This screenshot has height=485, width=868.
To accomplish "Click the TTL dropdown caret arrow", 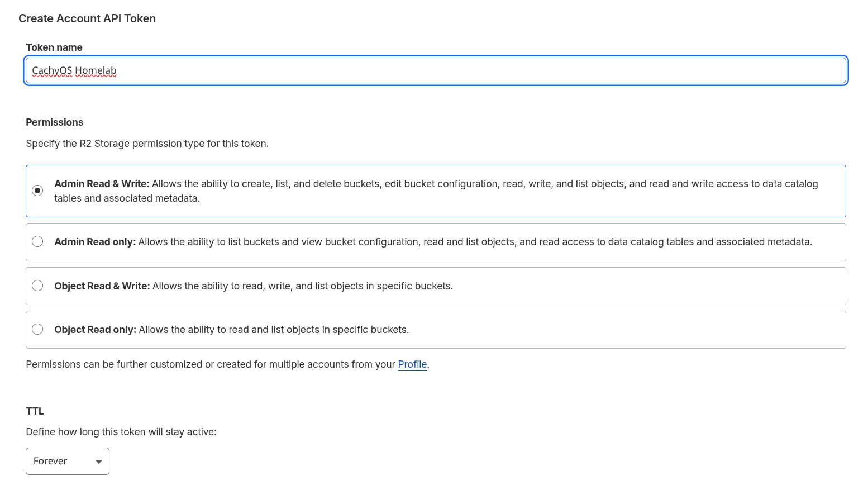I will pyautogui.click(x=99, y=462).
